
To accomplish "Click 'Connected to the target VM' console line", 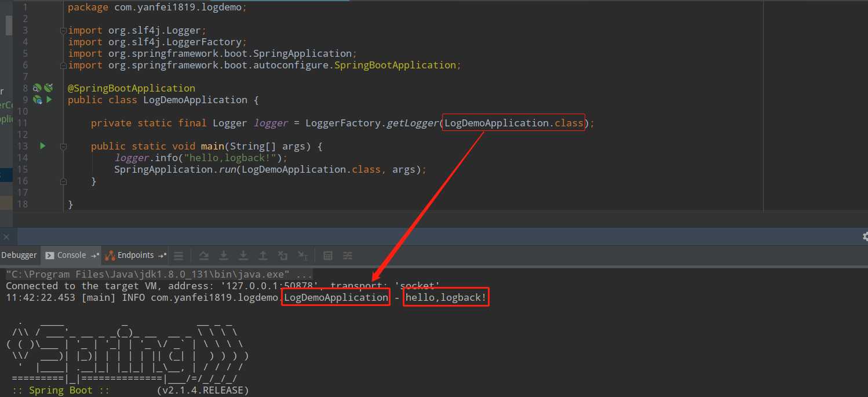I will tap(223, 286).
